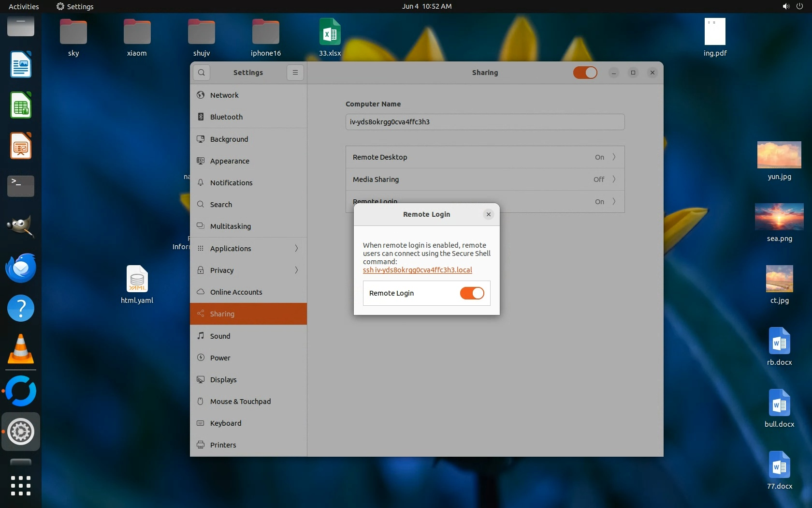Image resolution: width=812 pixels, height=508 pixels.
Task: Open Media Sharing row chevron
Action: click(x=614, y=179)
